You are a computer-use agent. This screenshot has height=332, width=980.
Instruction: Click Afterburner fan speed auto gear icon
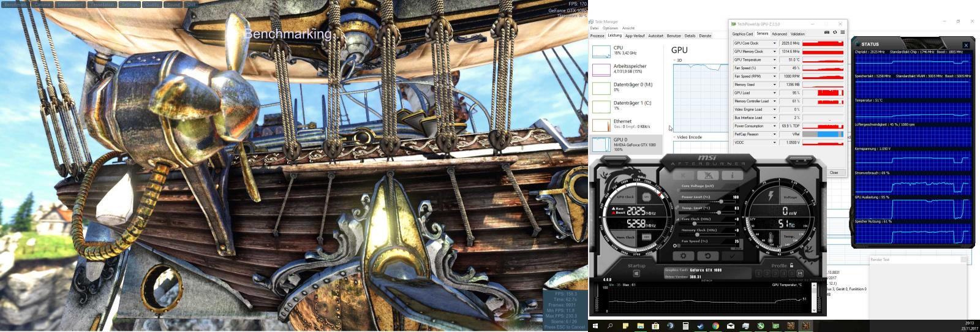[x=675, y=246]
